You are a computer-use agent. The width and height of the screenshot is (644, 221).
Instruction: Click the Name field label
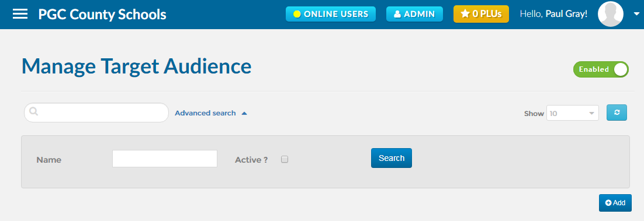point(49,160)
